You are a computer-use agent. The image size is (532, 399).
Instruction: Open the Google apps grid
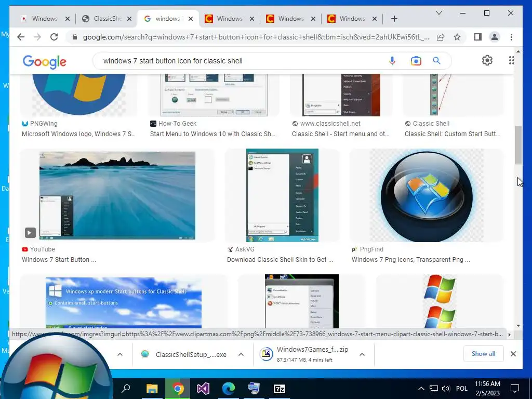[x=511, y=60]
